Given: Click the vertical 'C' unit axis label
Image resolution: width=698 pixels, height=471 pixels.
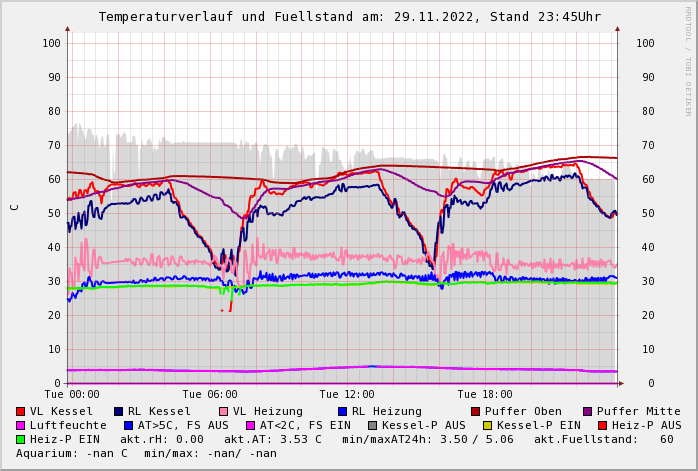Looking at the screenshot, I should coord(15,207).
